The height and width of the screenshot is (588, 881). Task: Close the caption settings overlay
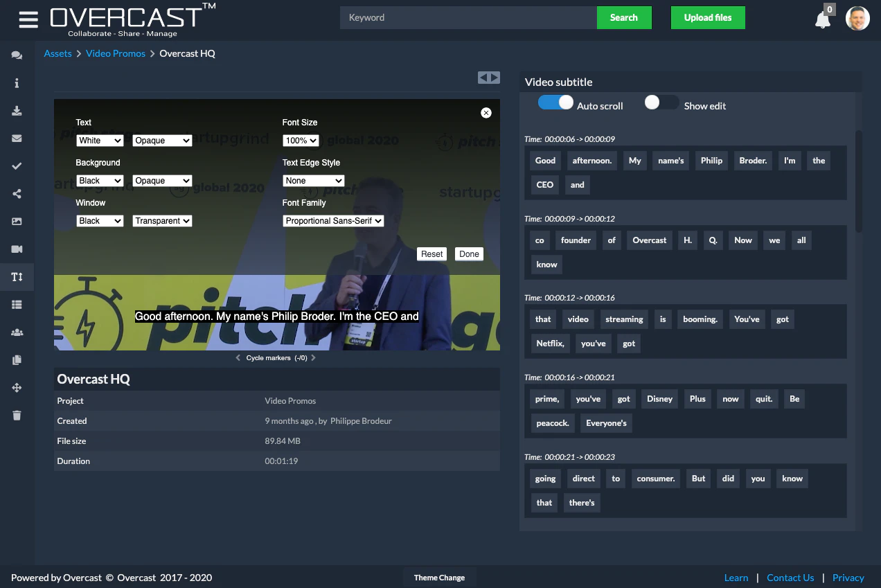click(x=486, y=113)
